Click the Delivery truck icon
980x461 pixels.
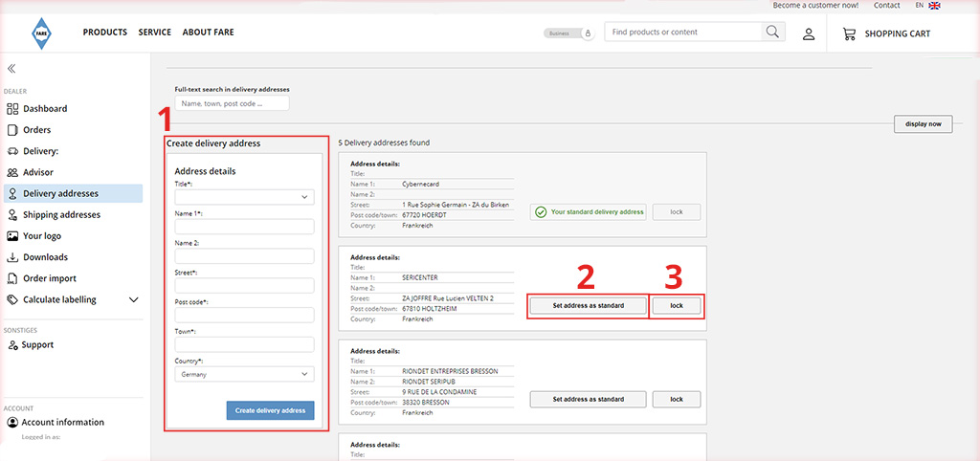12,151
